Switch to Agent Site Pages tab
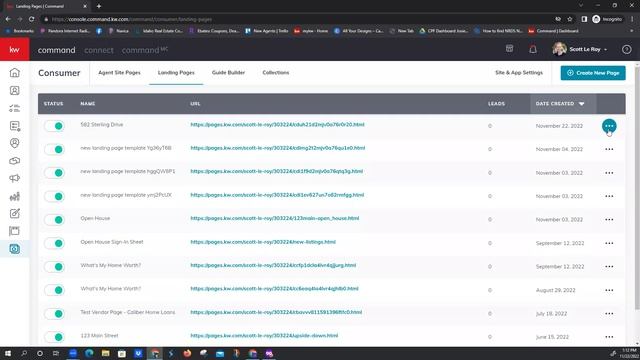The width and height of the screenshot is (640, 360). (119, 73)
